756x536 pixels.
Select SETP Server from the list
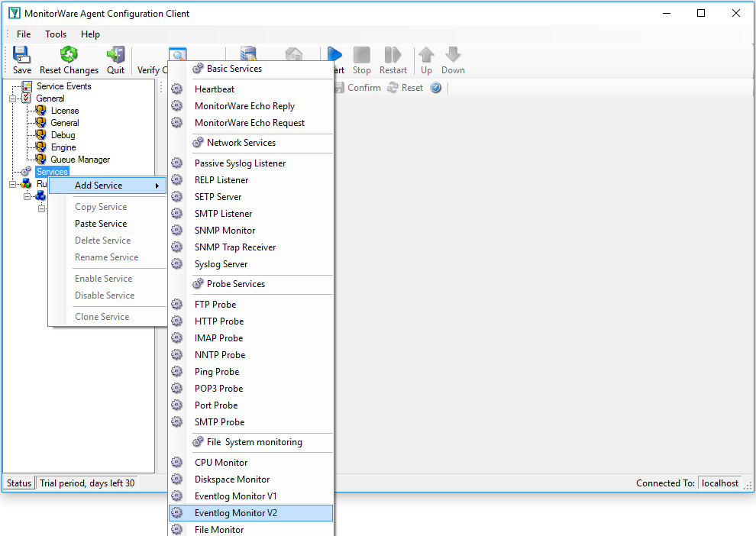point(250,197)
